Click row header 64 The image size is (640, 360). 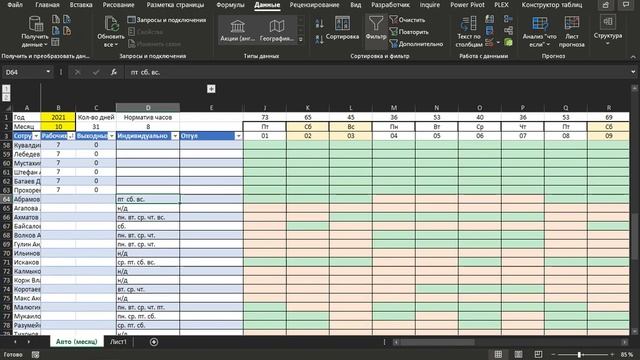pyautogui.click(x=6, y=199)
